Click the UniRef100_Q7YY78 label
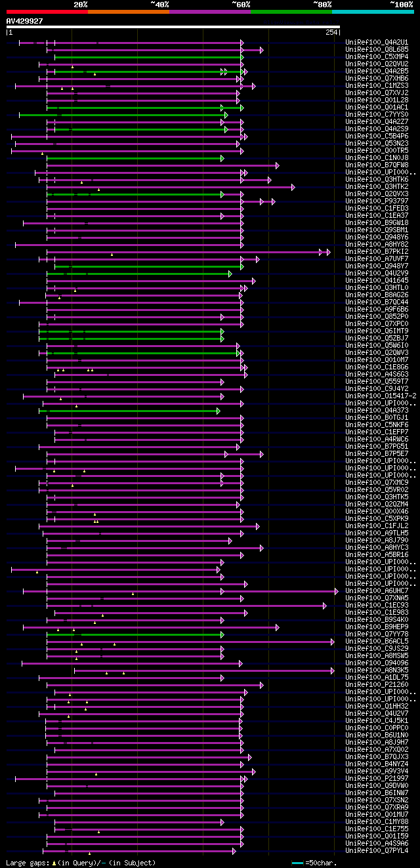Viewport: 420px width, 868px height. point(377,634)
